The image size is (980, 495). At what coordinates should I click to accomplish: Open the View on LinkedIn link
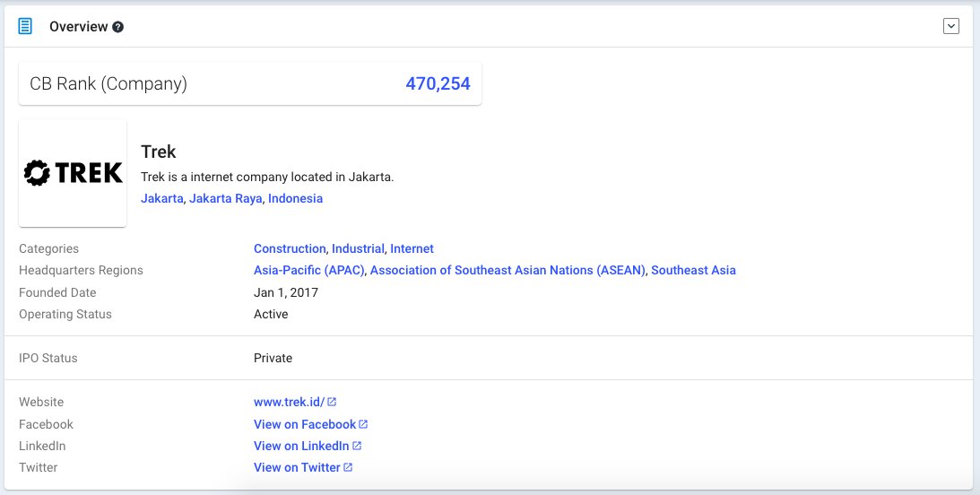301,446
